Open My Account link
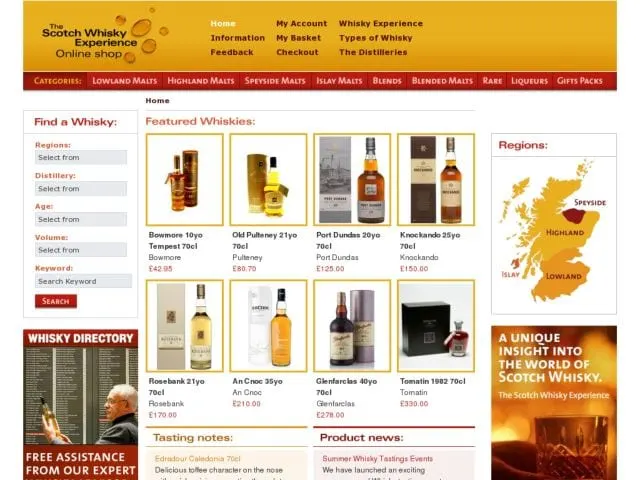Viewport: 640px width, 480px height. 302,24
